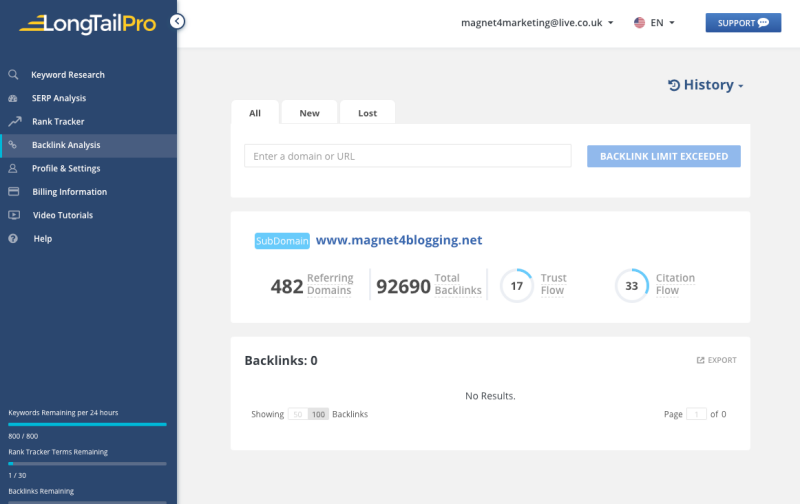Click the 'Backlinks: 0' heading
This screenshot has width=800, height=504.
click(x=281, y=361)
